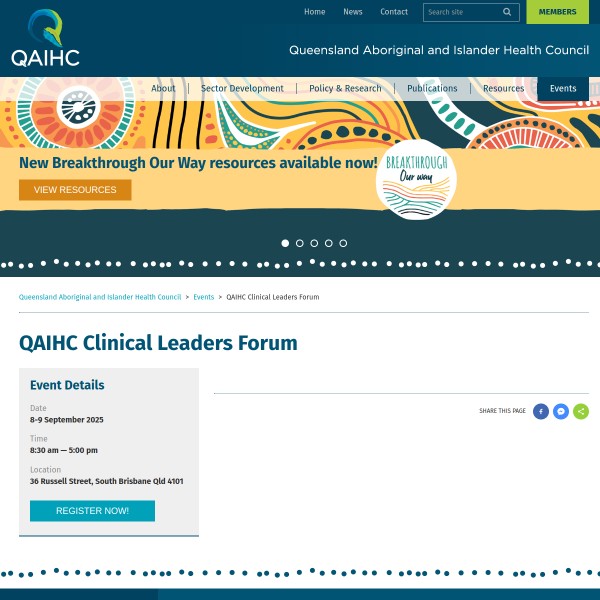Click the green share icon

581,411
